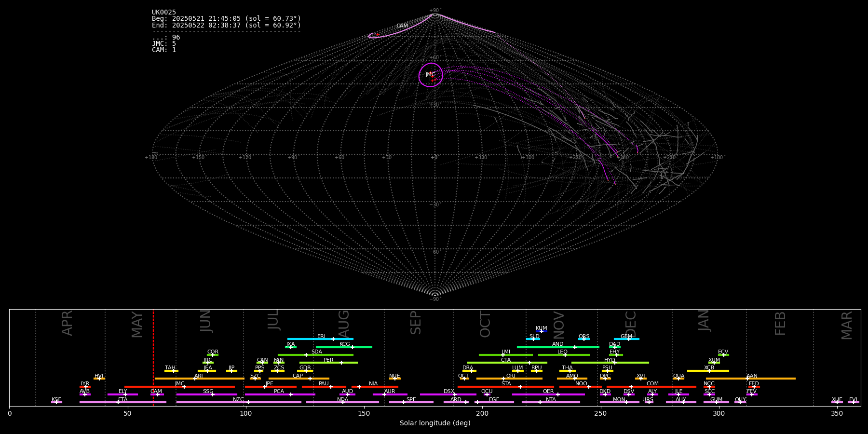Viewport: 868px width, 434px height.
Task: Click the 350 tick on the solar longitude axis
Action: coord(837,413)
